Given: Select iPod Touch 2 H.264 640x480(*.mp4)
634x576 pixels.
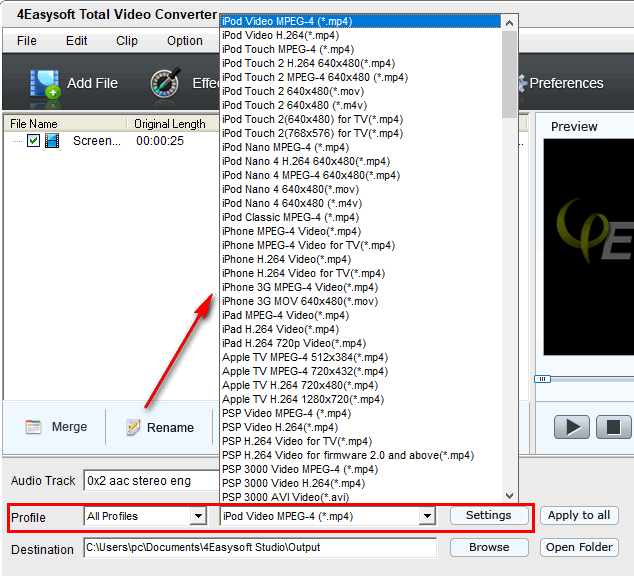Looking at the screenshot, I should pos(361,63).
